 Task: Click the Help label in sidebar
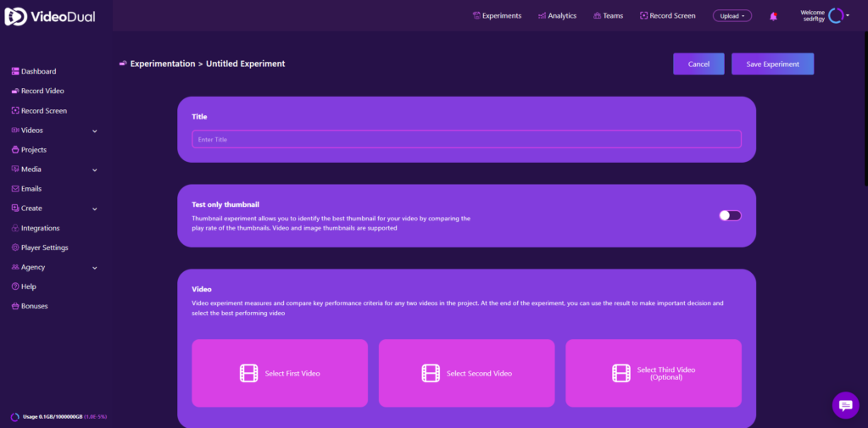[29, 286]
